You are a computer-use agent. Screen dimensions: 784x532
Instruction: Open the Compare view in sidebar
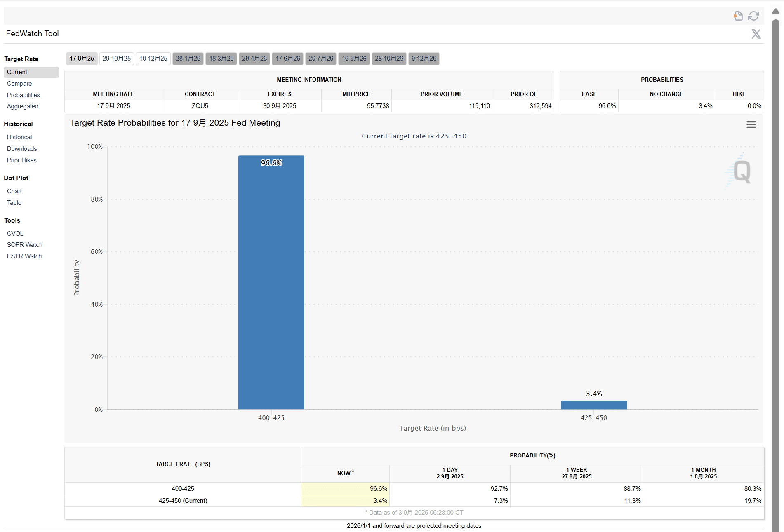19,84
